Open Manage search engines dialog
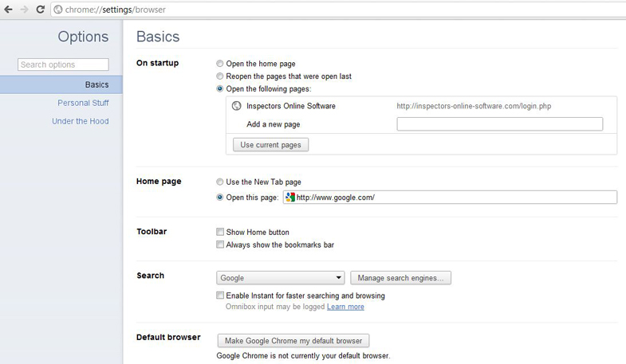Image resolution: width=626 pixels, height=364 pixels. 401,278
